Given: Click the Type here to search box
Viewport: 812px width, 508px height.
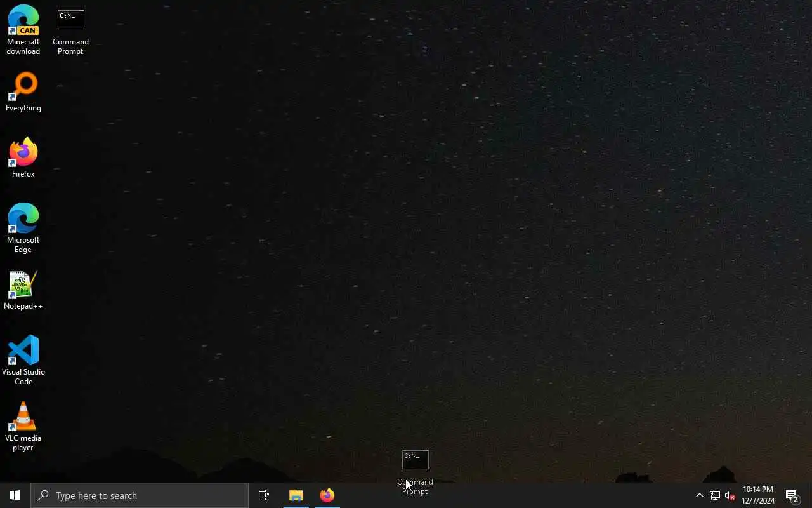Looking at the screenshot, I should point(140,495).
